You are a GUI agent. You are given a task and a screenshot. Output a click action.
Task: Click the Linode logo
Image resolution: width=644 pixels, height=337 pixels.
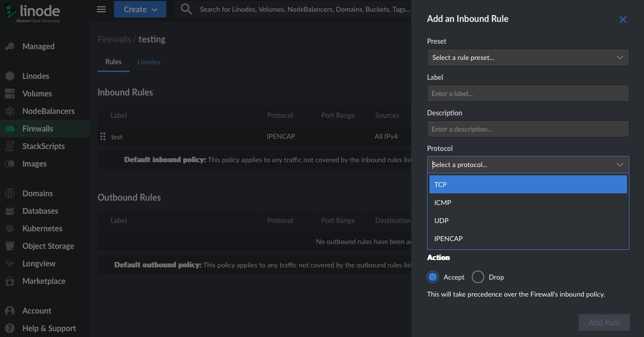[x=32, y=12]
